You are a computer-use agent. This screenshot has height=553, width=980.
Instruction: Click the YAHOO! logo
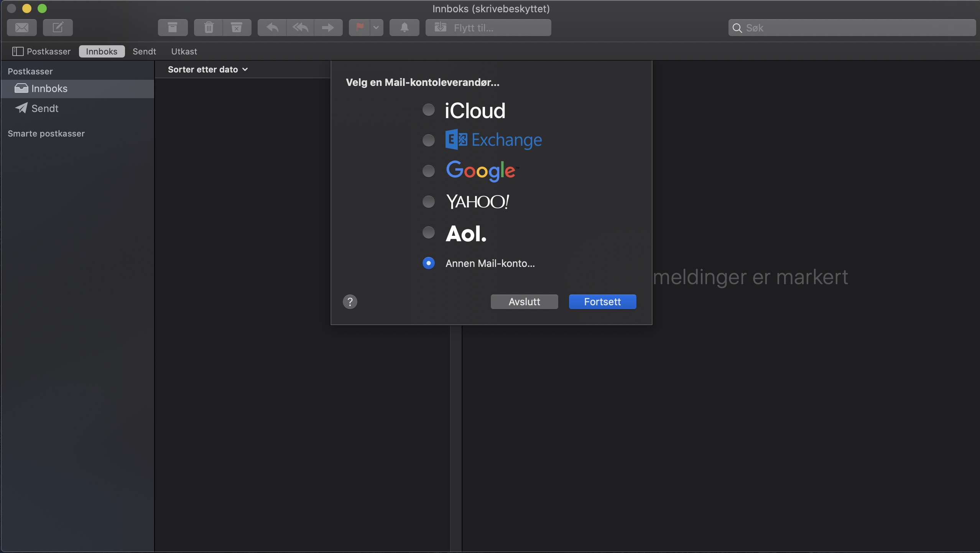478,202
